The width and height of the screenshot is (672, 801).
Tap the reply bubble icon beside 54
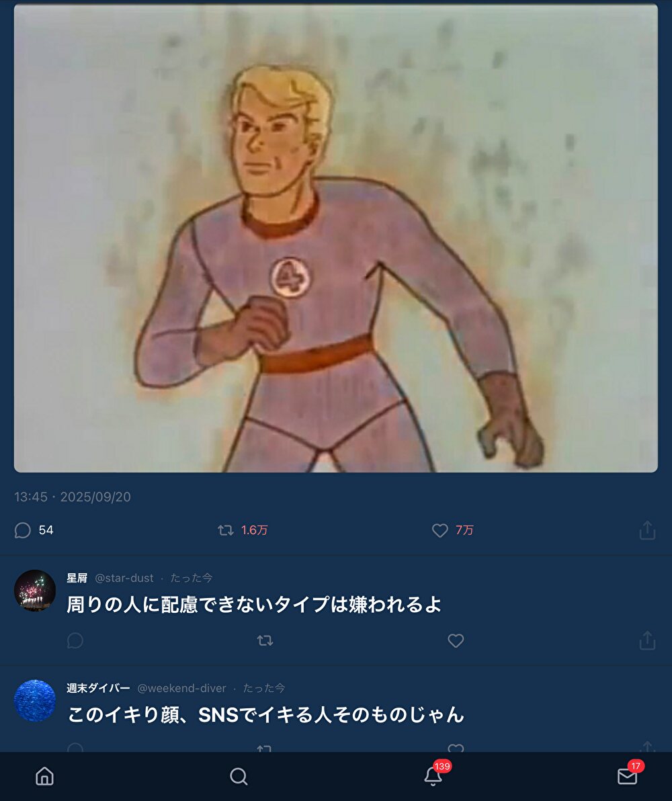coord(22,530)
